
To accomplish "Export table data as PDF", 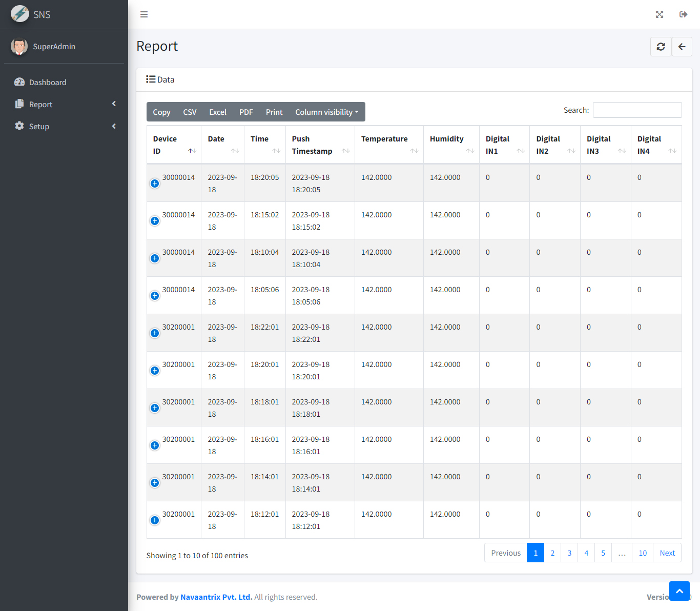I will [x=246, y=112].
